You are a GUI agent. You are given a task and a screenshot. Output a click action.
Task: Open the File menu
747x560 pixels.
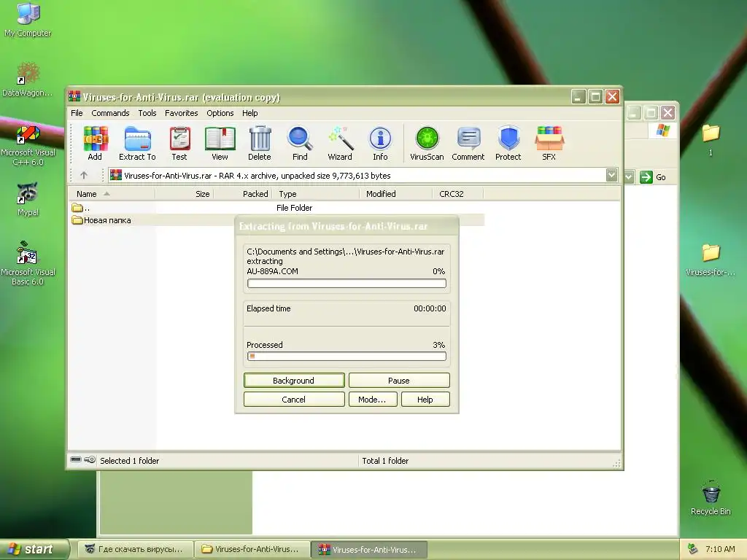[77, 113]
